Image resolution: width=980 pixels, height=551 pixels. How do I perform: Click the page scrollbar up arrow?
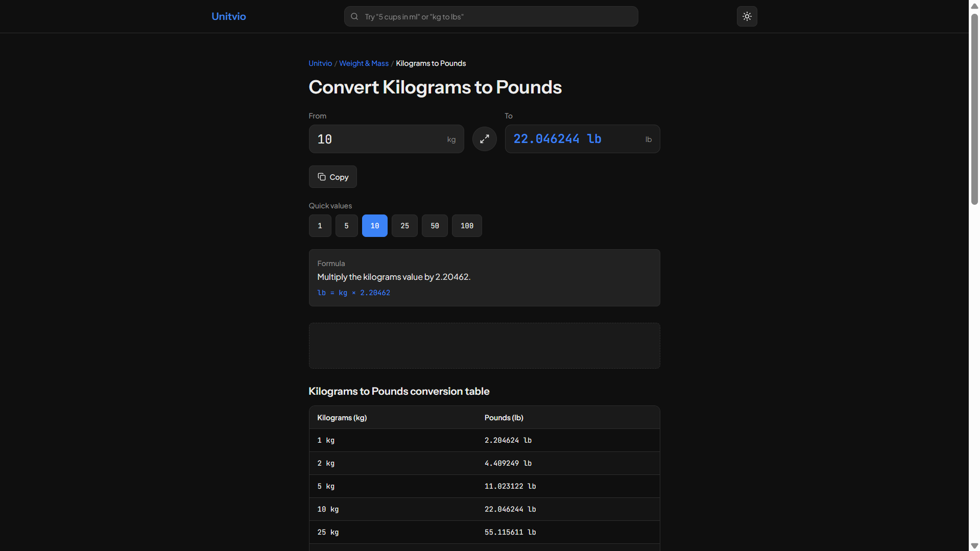coord(974,6)
